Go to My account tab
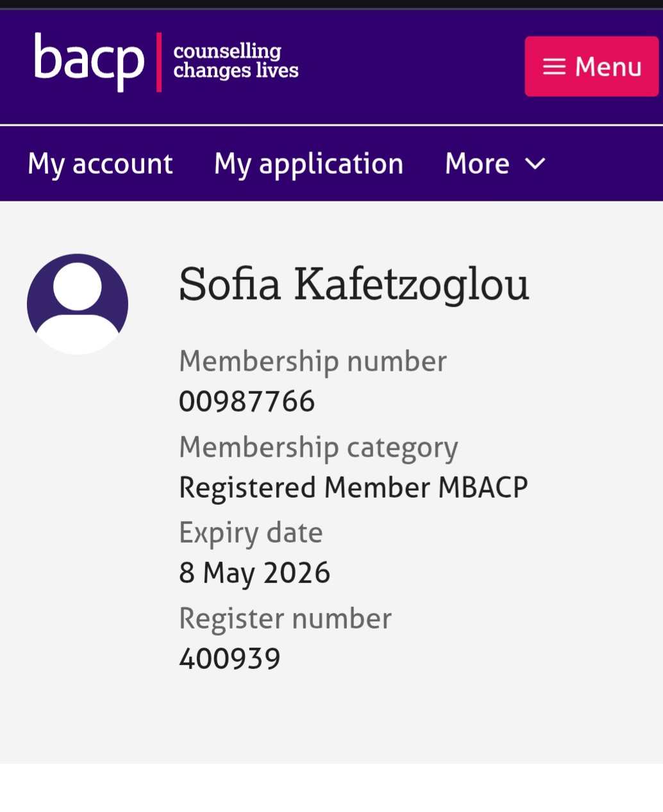This screenshot has height=812, width=663. pyautogui.click(x=100, y=164)
